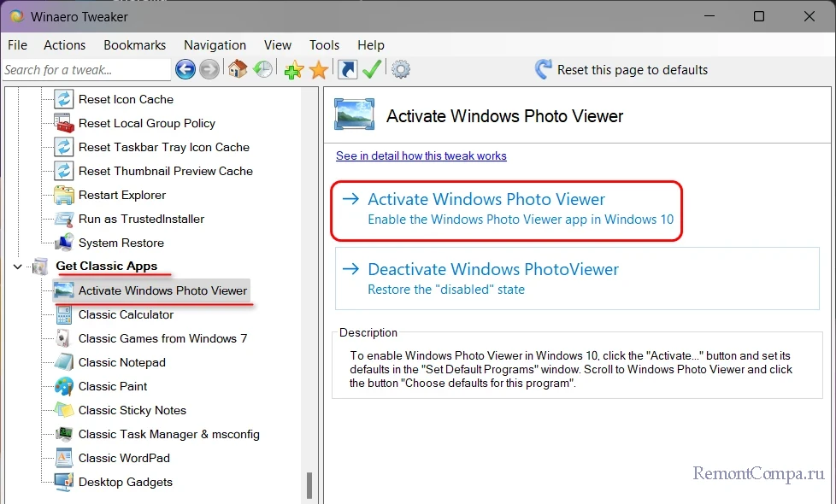Screen dimensions: 836x504
Task: Select 'Classic Paint' tree row text
Action: pos(113,386)
